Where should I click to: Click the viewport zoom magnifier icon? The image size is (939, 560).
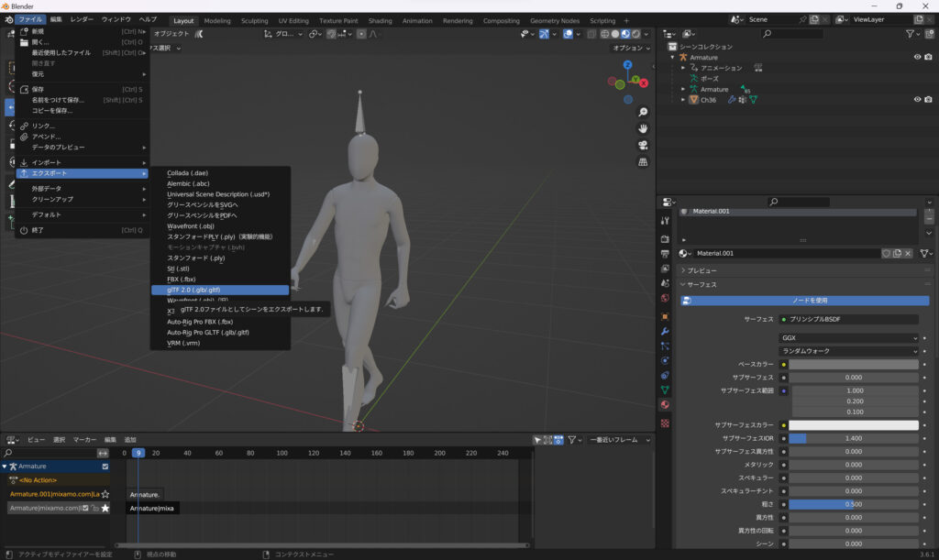643,113
